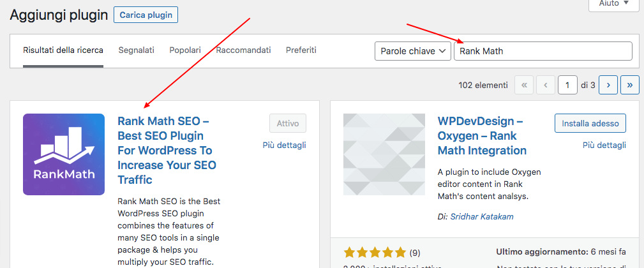Click the Oxygen editor content description text
644x268 pixels.
489,184
